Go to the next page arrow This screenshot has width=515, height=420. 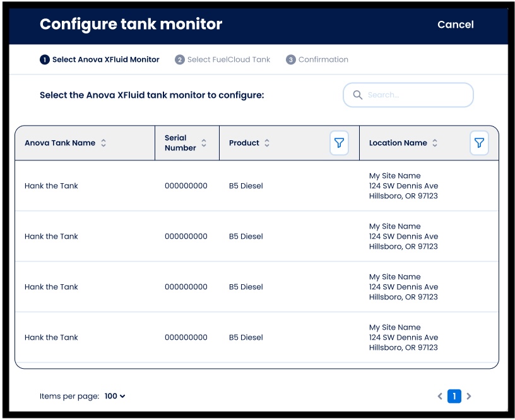click(x=469, y=397)
